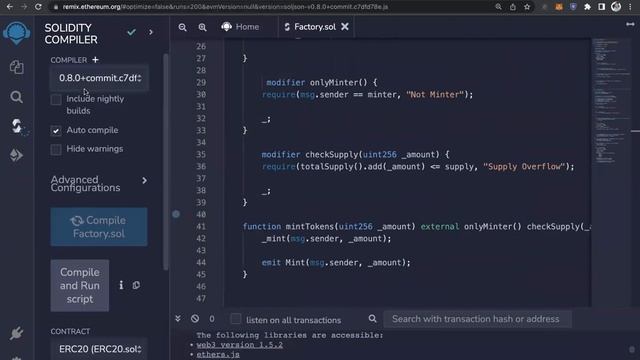
Task: Click the Compile Factory.sol button
Action: tap(99, 227)
